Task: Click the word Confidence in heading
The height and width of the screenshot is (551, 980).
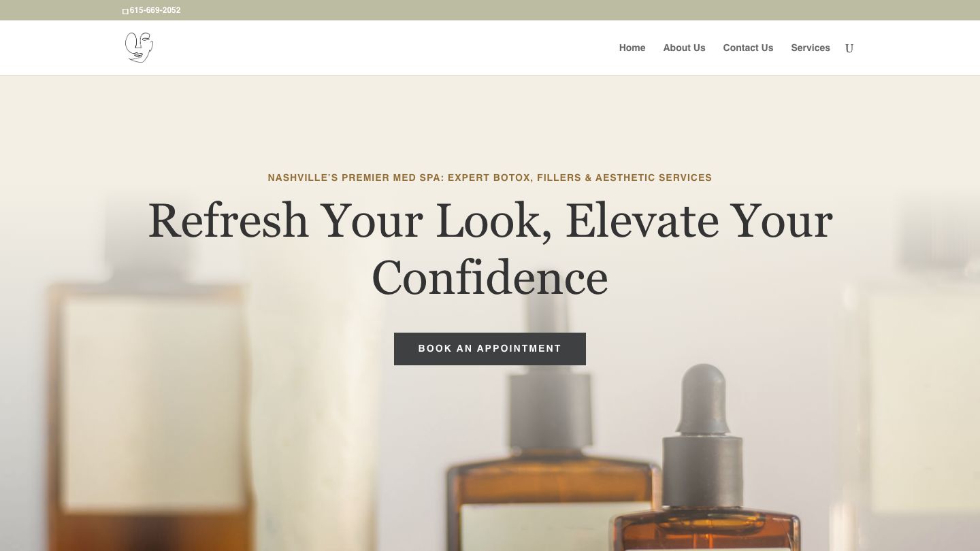Action: click(x=490, y=278)
